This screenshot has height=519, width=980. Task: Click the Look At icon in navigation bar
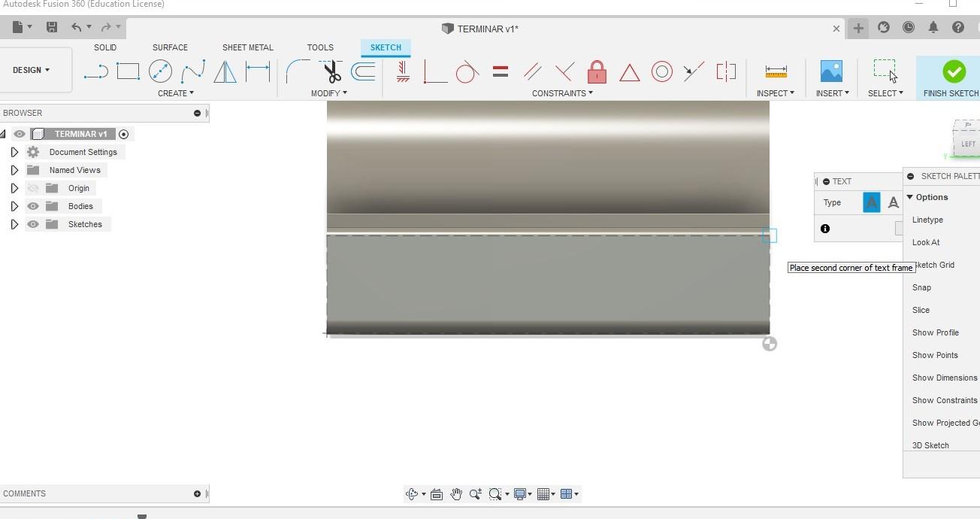tap(436, 494)
